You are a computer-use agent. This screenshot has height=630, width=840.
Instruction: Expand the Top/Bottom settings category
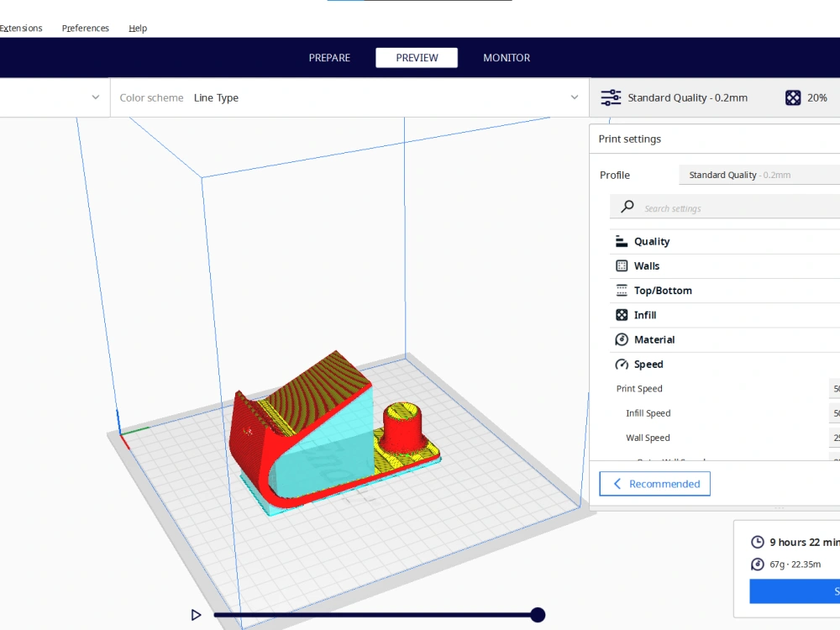[x=725, y=291]
